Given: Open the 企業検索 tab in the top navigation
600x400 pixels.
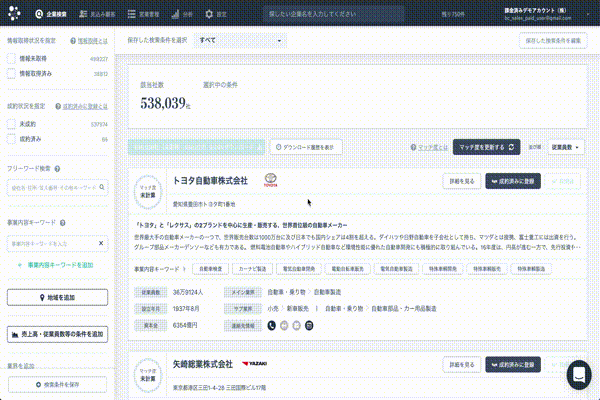Looking at the screenshot, I should point(51,14).
